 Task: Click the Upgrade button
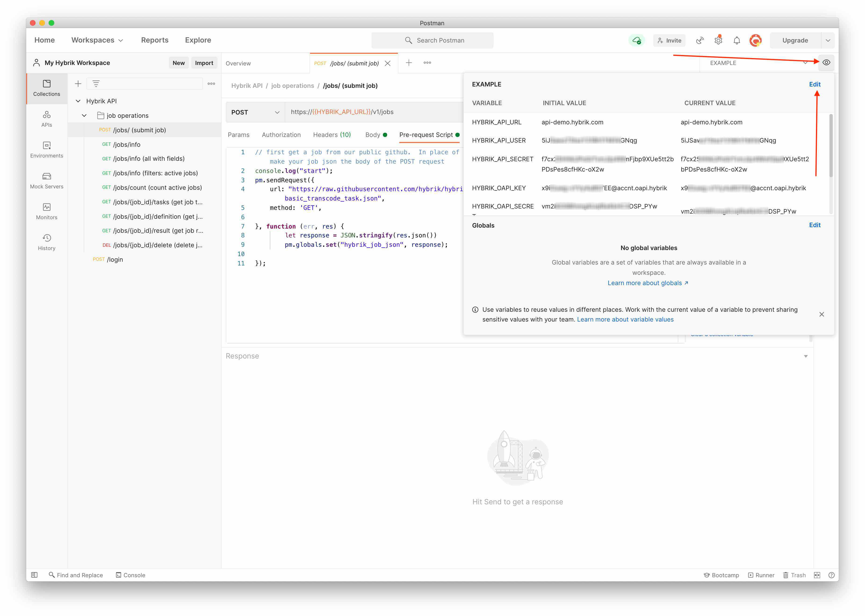coord(795,40)
